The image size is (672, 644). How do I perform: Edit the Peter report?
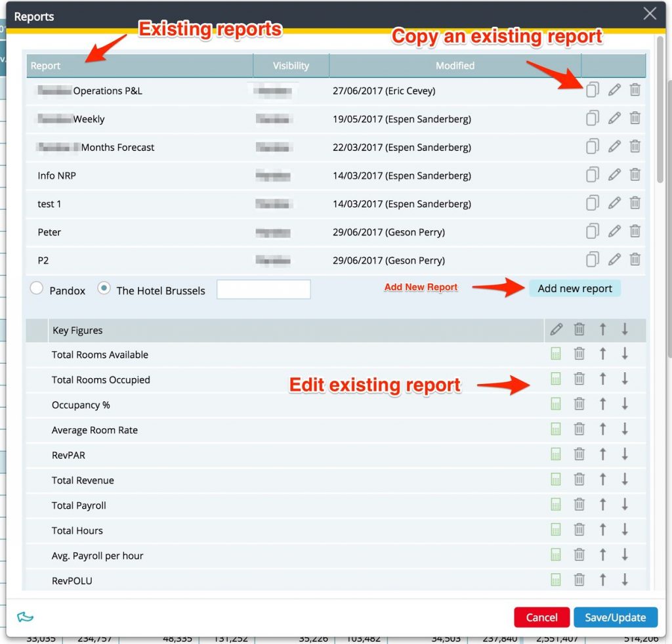(614, 232)
